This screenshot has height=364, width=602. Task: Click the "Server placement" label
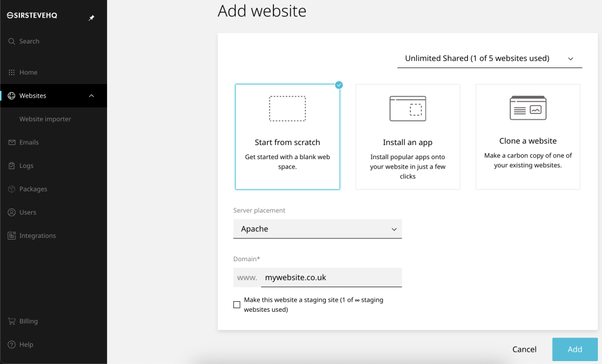259,211
